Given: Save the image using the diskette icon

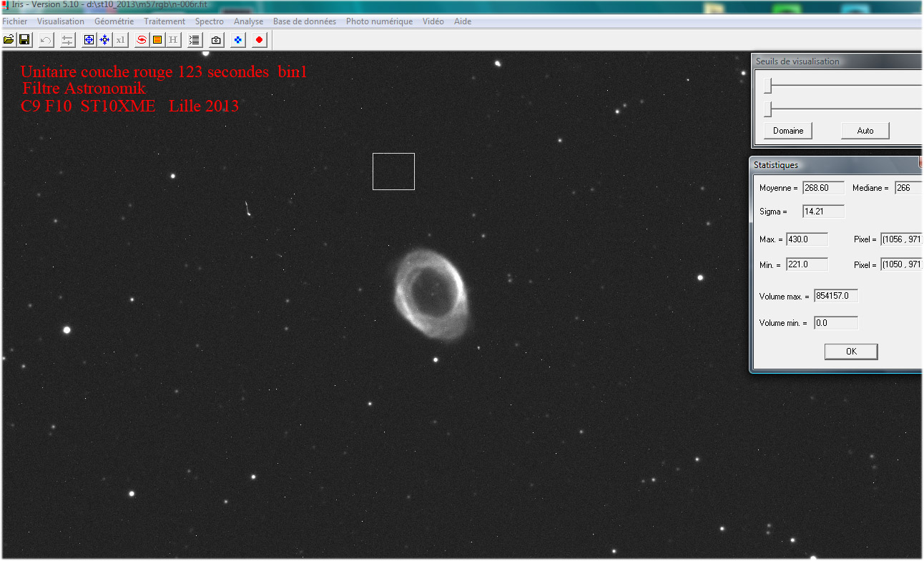Looking at the screenshot, I should coord(24,39).
